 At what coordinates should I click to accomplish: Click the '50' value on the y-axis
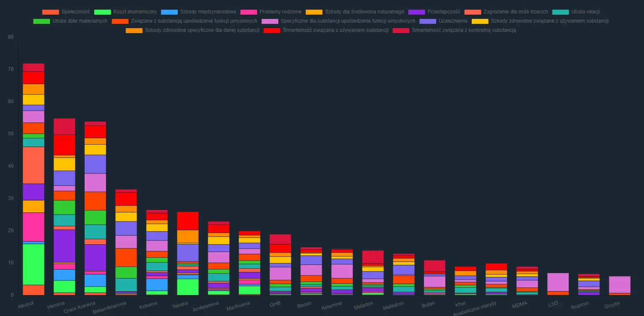click(x=10, y=134)
